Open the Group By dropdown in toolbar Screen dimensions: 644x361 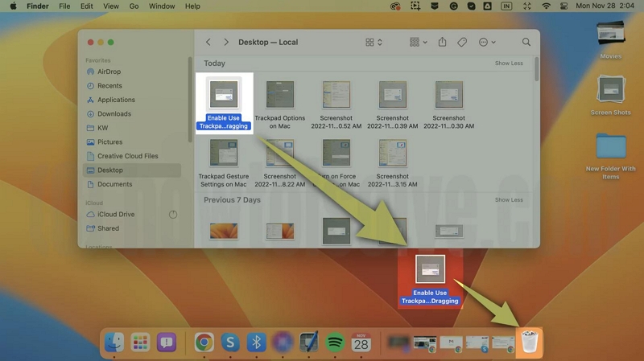(x=418, y=43)
